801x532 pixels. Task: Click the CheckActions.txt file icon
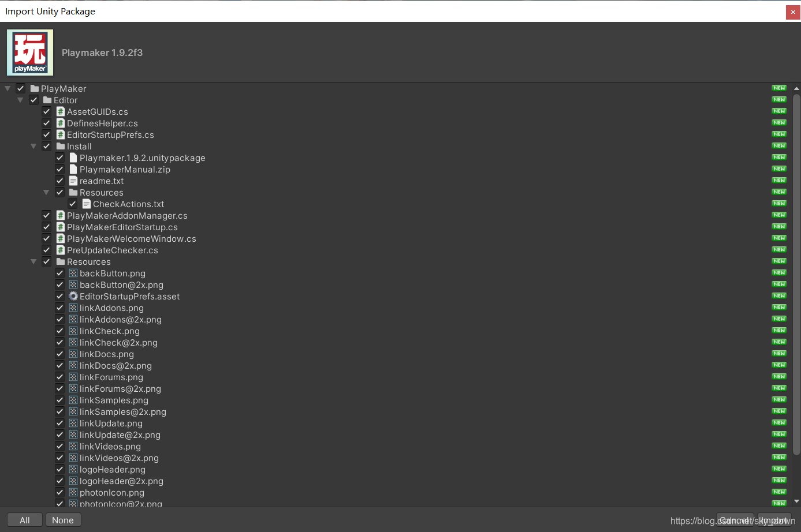click(86, 204)
